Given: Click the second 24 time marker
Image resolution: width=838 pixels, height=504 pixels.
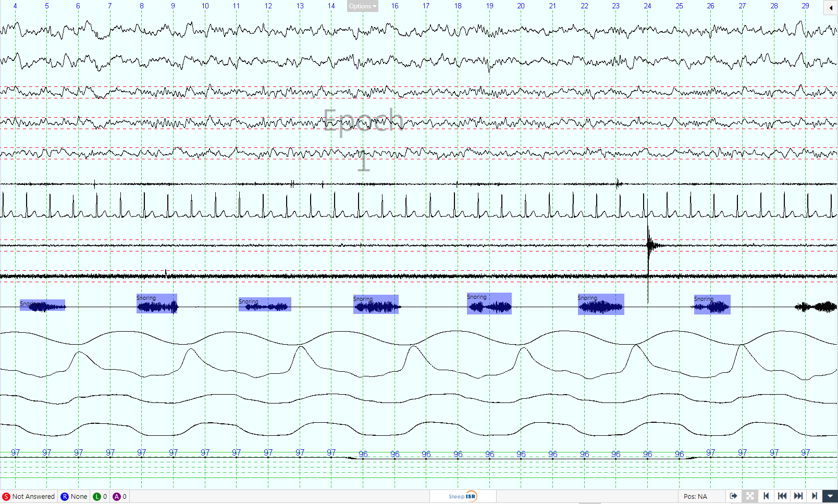Looking at the screenshot, I should pyautogui.click(x=647, y=6).
